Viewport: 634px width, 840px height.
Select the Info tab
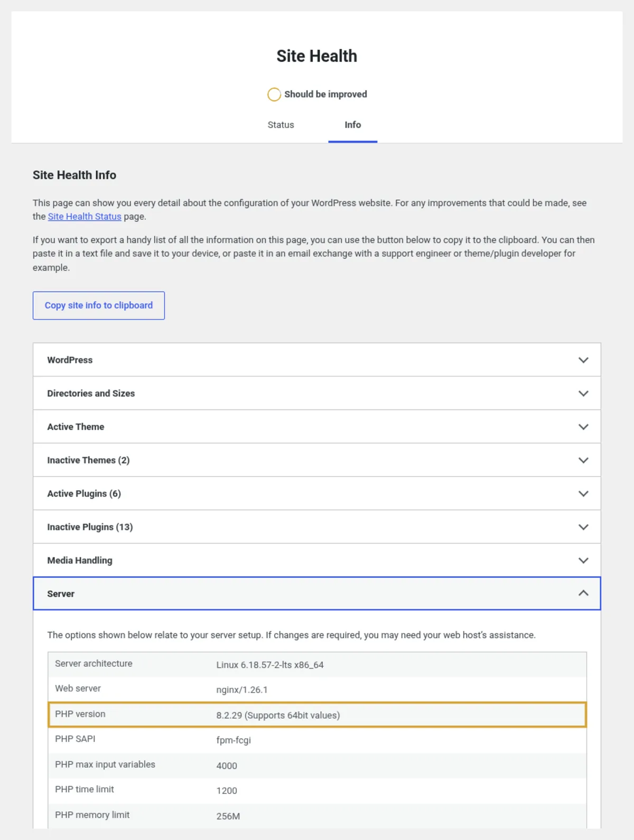pos(353,125)
